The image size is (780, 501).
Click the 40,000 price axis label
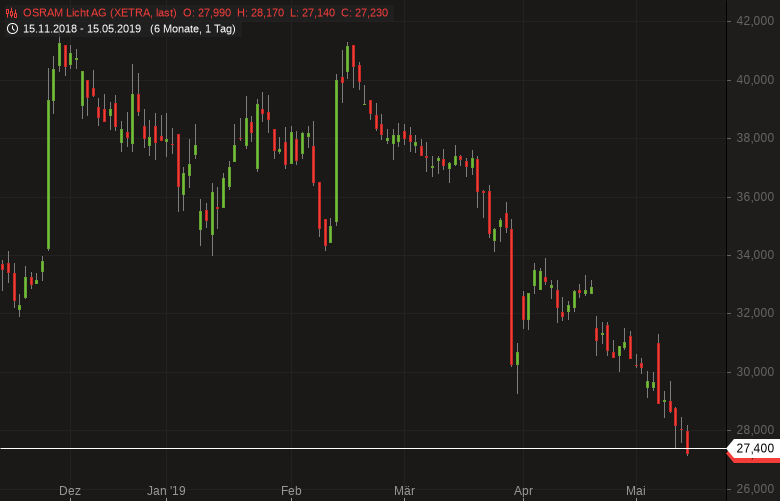click(755, 80)
